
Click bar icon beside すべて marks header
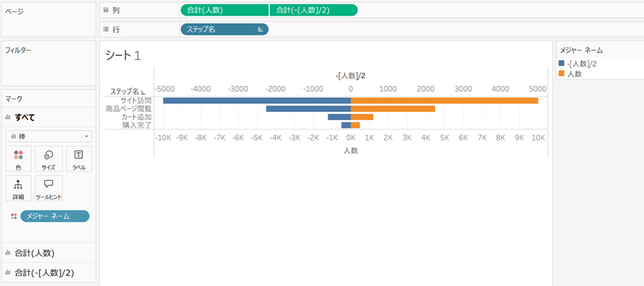7,117
